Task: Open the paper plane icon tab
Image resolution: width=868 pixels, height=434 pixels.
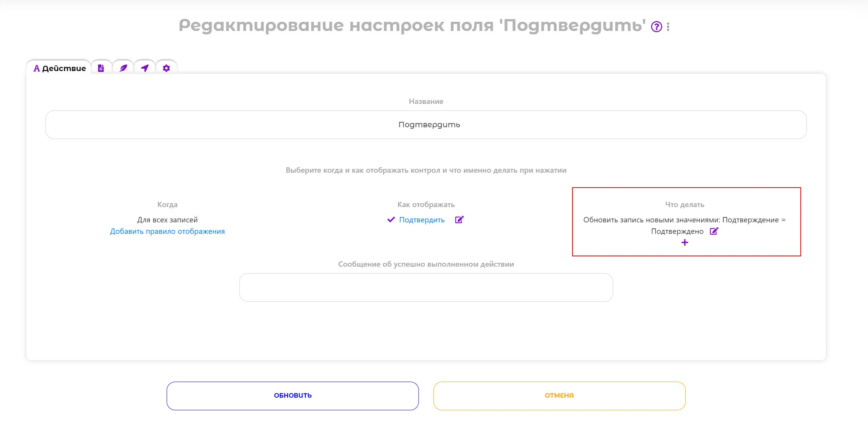Action: coord(144,68)
